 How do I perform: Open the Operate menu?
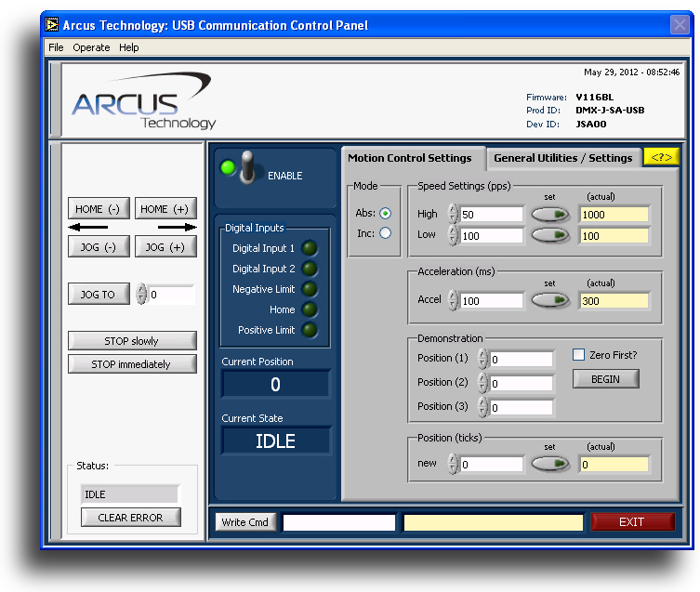click(x=91, y=47)
